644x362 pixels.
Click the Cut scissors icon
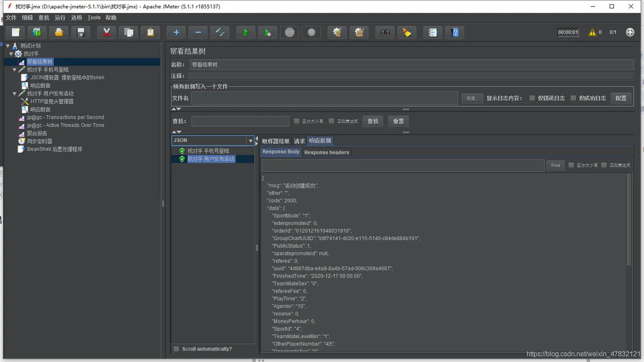pyautogui.click(x=107, y=32)
